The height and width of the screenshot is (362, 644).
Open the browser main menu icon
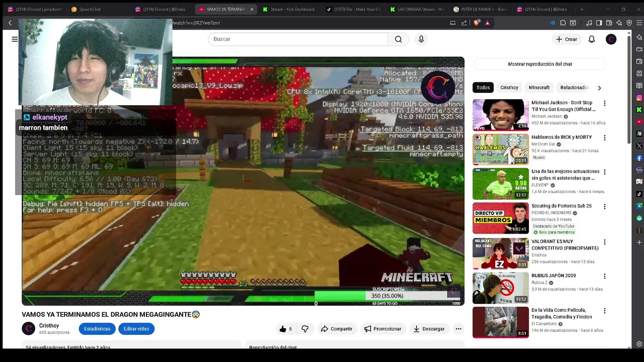pyautogui.click(x=639, y=23)
